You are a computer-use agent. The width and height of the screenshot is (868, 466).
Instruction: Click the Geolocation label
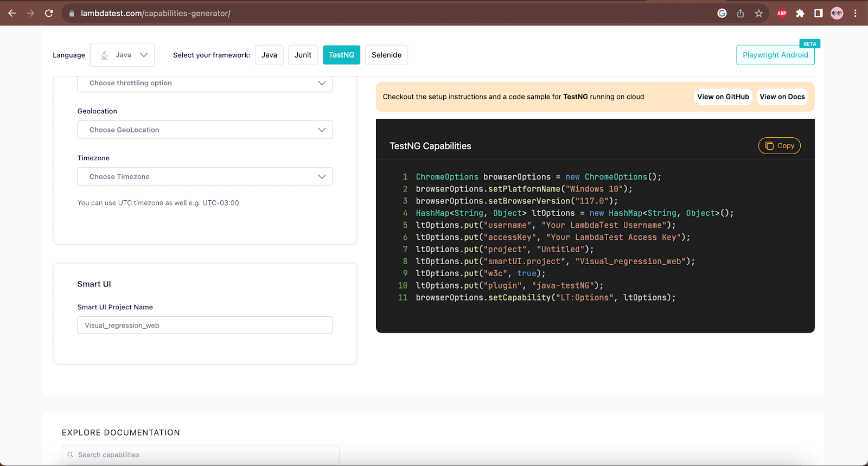click(x=97, y=111)
